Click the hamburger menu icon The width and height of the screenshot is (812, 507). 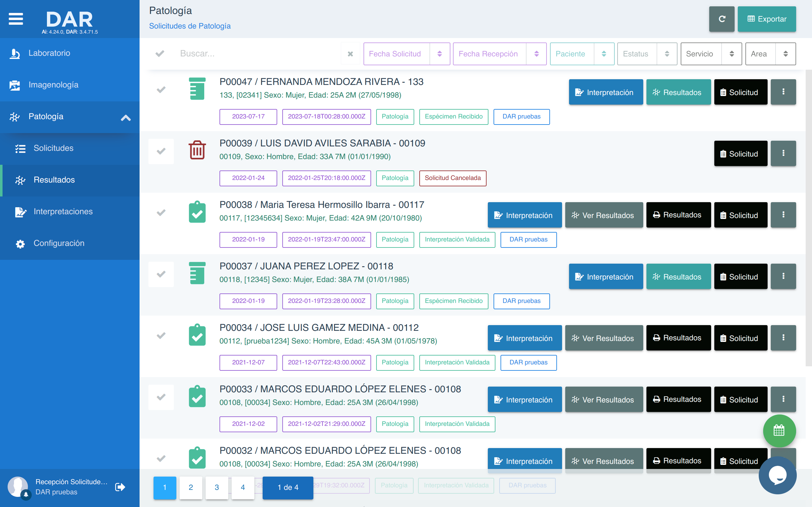16,19
